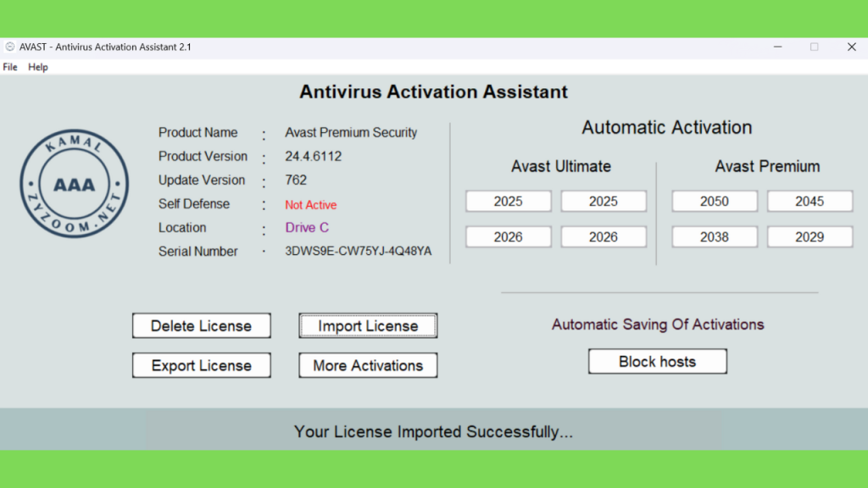The width and height of the screenshot is (868, 488).
Task: Select the Export License button
Action: pos(202,366)
